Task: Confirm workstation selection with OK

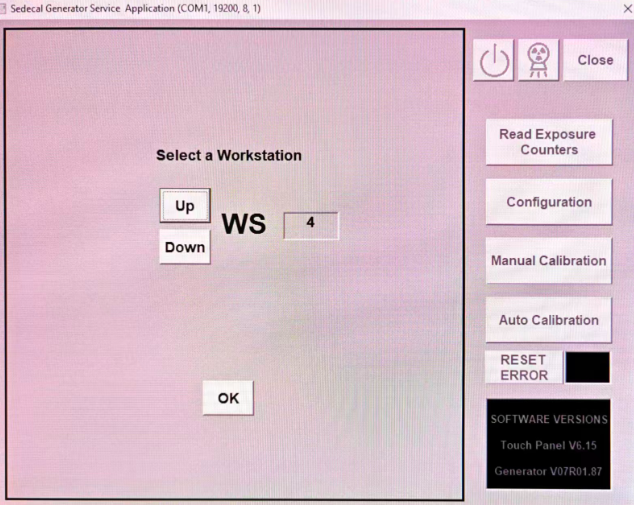Action: tap(228, 398)
